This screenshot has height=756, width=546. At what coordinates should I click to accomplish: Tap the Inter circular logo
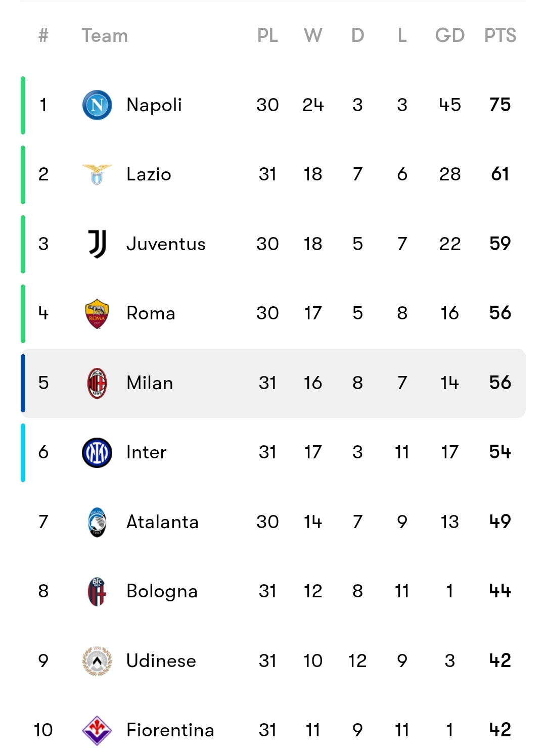97,452
